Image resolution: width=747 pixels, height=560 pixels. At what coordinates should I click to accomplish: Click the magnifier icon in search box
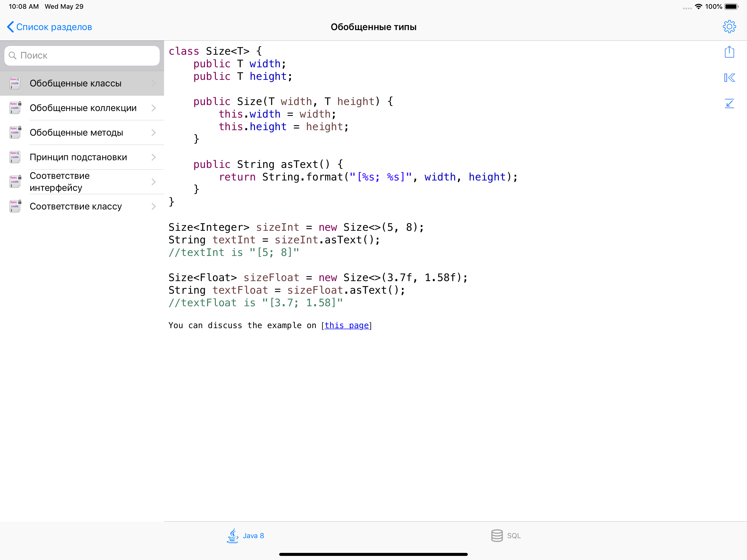coord(13,56)
